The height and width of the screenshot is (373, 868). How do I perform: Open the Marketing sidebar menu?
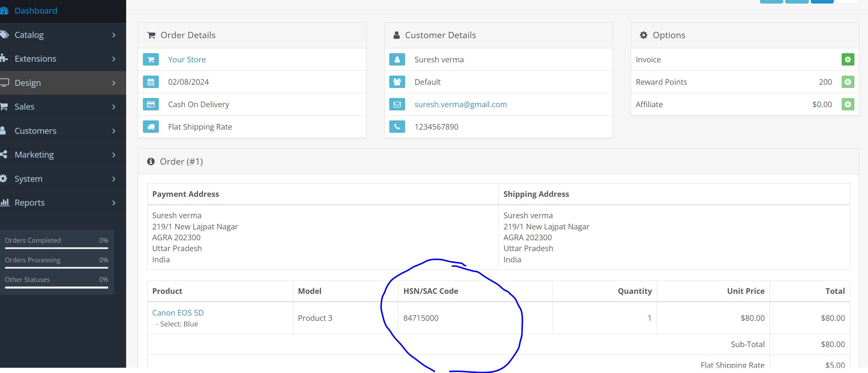tap(34, 155)
